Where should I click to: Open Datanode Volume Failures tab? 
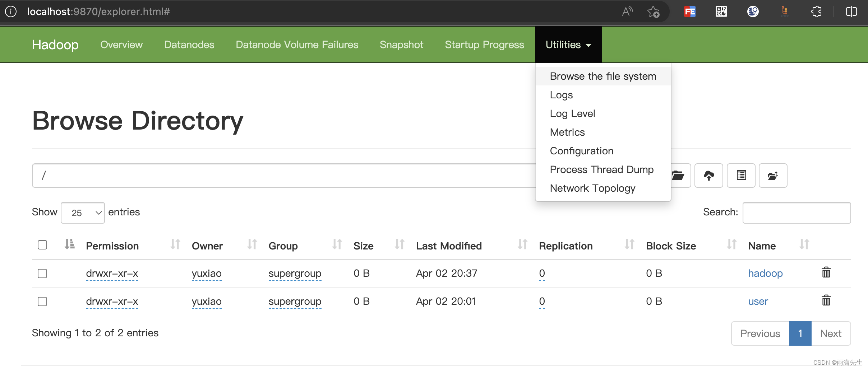297,45
